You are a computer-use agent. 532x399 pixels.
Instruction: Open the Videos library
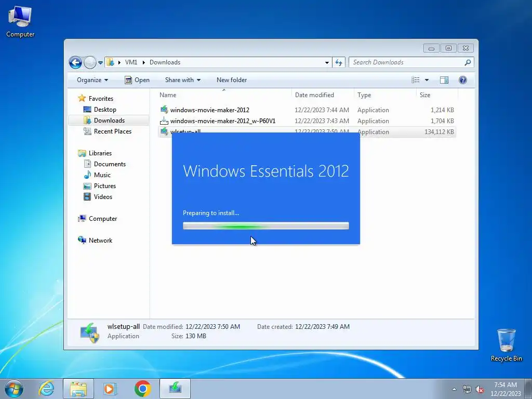[x=103, y=196]
